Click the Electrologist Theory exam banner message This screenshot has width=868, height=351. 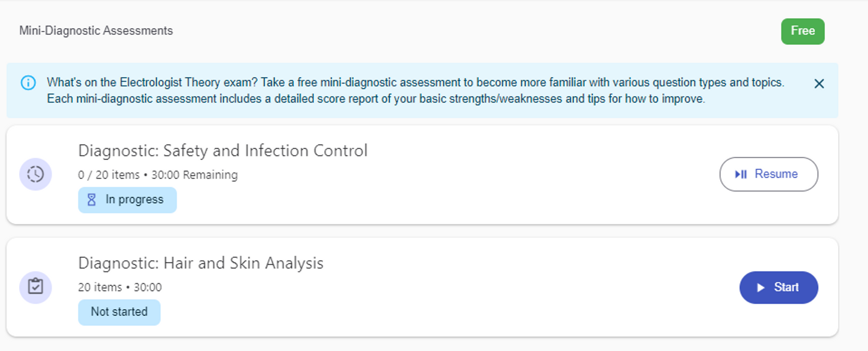415,90
